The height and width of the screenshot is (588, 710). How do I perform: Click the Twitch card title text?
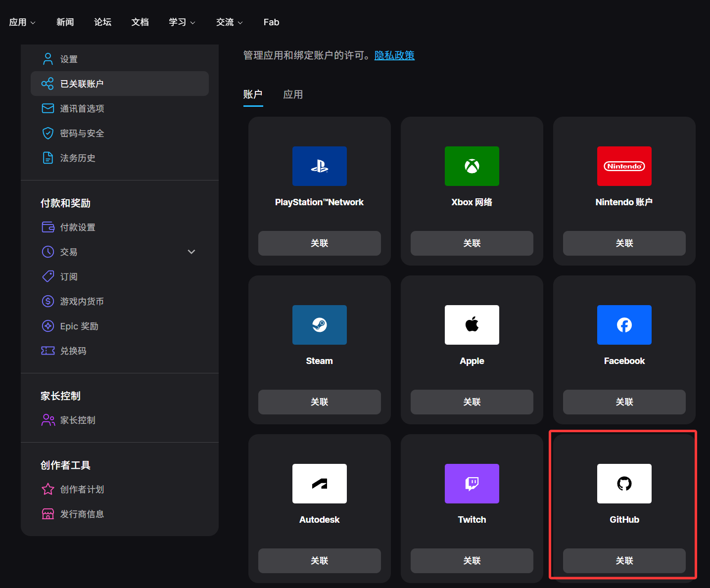point(472,520)
